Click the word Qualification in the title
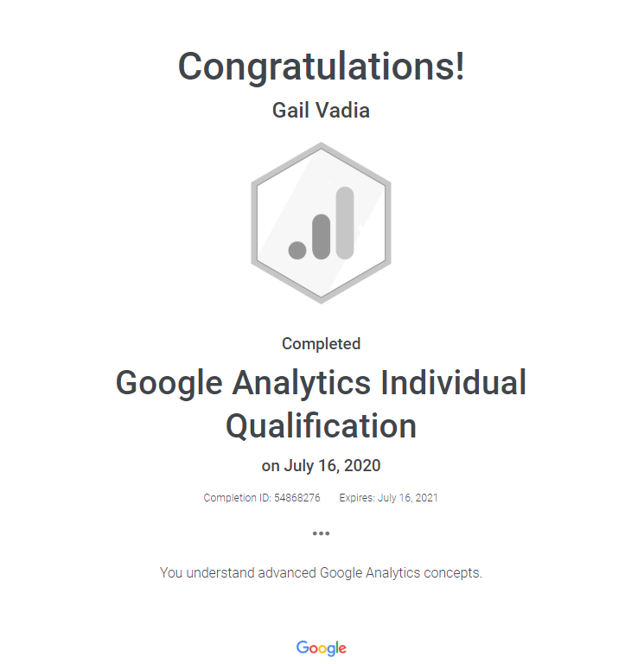 (321, 425)
